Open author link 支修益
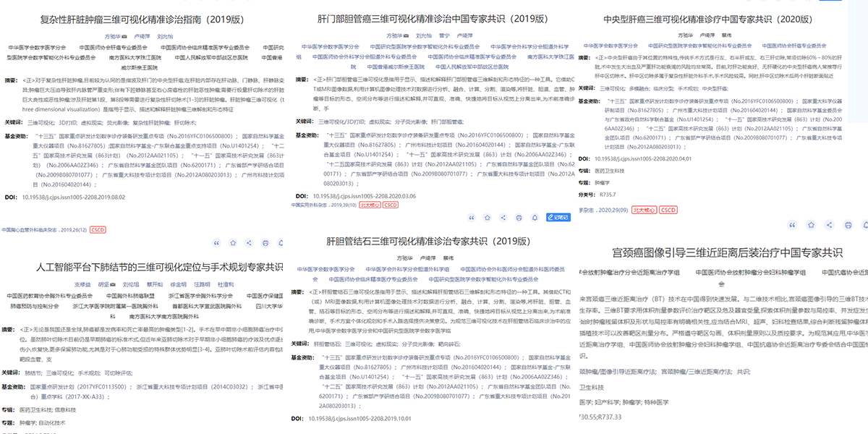 tap(82, 284)
